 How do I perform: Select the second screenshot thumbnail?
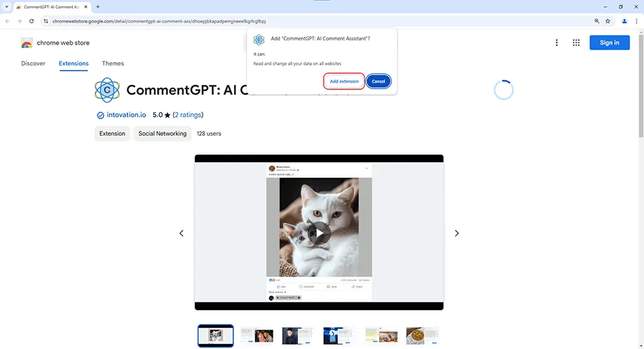coord(257,336)
